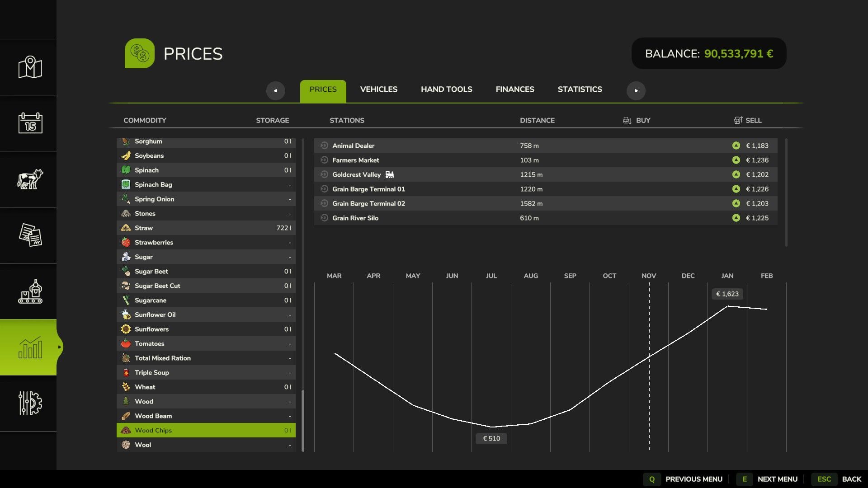Toggle Grain River Silo station marker
The width and height of the screenshot is (868, 488).
click(324, 218)
